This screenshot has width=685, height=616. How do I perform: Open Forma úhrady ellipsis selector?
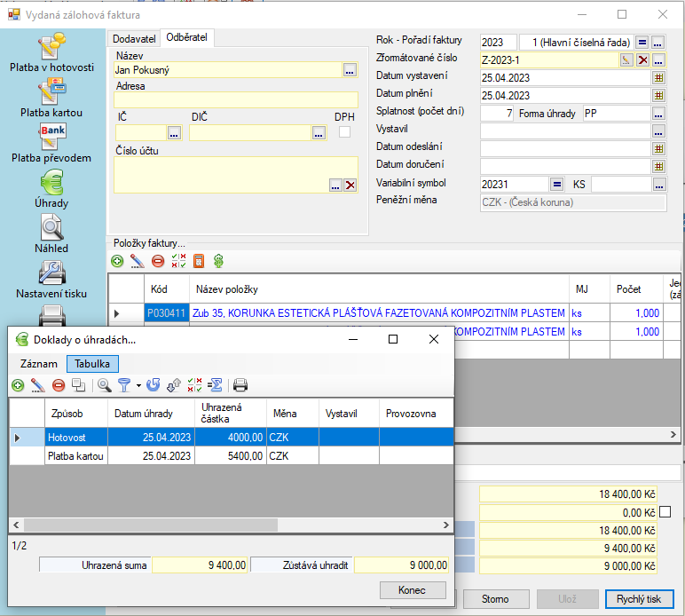(658, 114)
